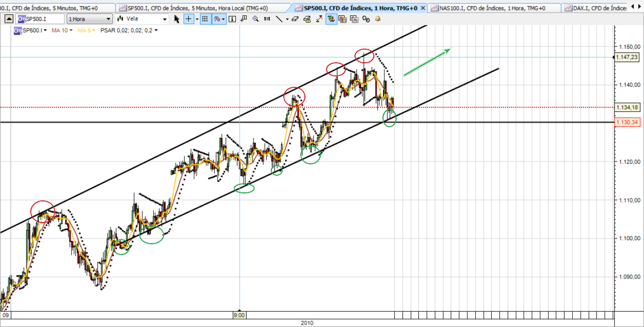The width and height of the screenshot is (644, 327).
Task: Click the 2010 year label on time axis
Action: coord(307,323)
